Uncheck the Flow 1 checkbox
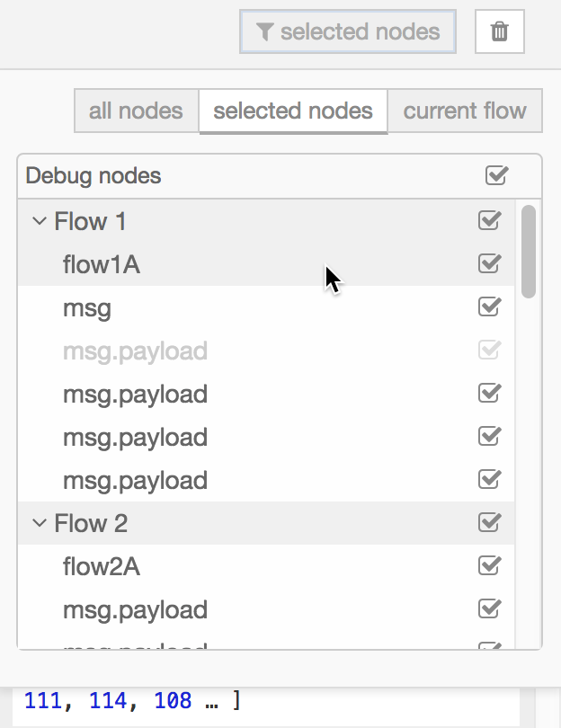The height and width of the screenshot is (728, 561). pyautogui.click(x=489, y=220)
